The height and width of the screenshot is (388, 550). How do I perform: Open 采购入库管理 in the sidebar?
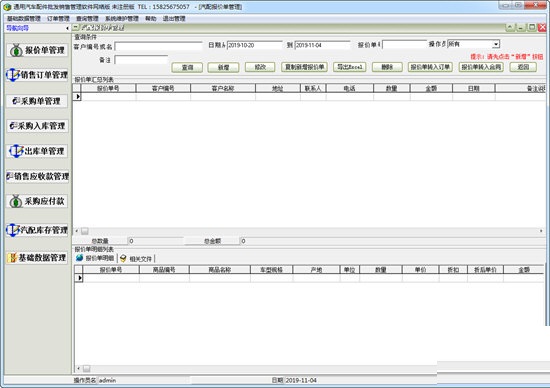pyautogui.click(x=37, y=126)
